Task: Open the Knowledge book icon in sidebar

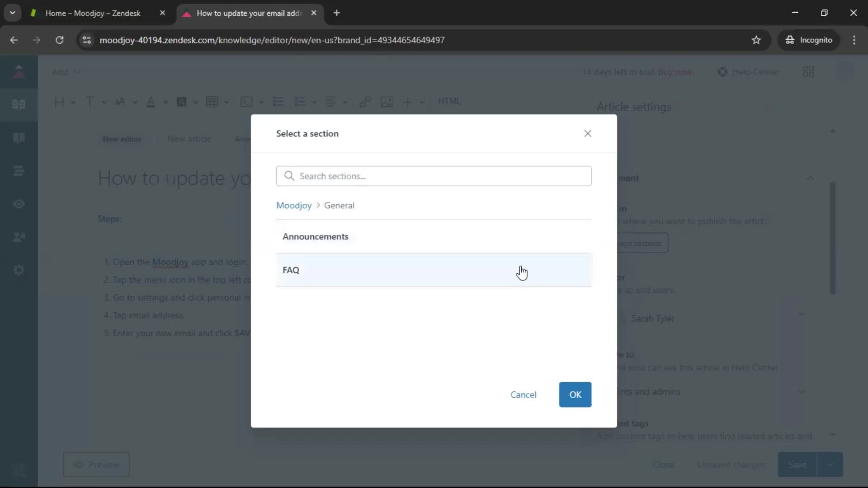Action: point(19,104)
